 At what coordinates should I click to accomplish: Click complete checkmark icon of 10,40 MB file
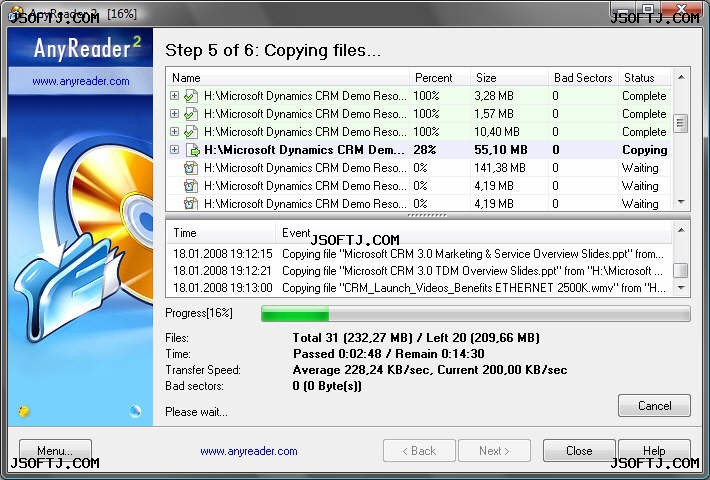coord(191,132)
